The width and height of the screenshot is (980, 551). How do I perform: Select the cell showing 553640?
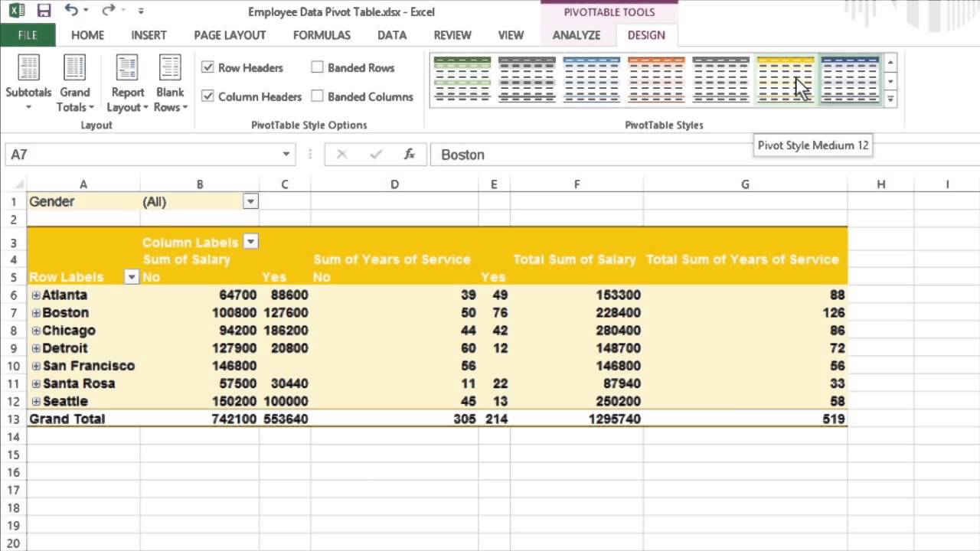285,419
